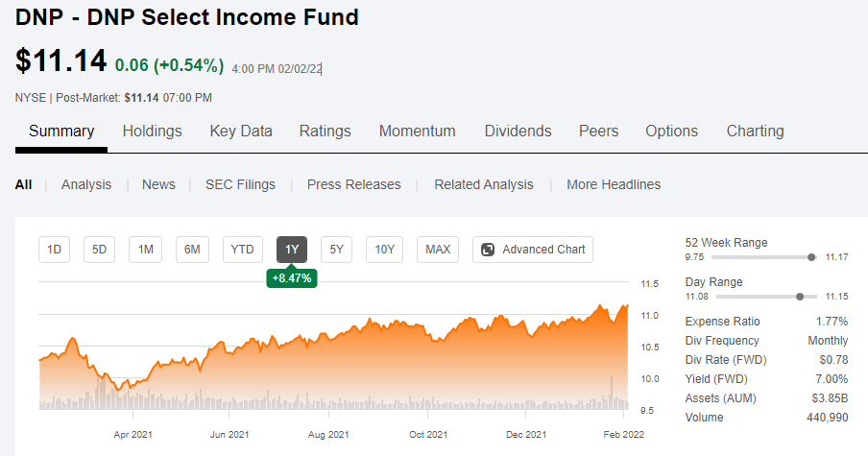The width and height of the screenshot is (868, 456).
Task: Show SEC Filings headlines
Action: pyautogui.click(x=240, y=185)
